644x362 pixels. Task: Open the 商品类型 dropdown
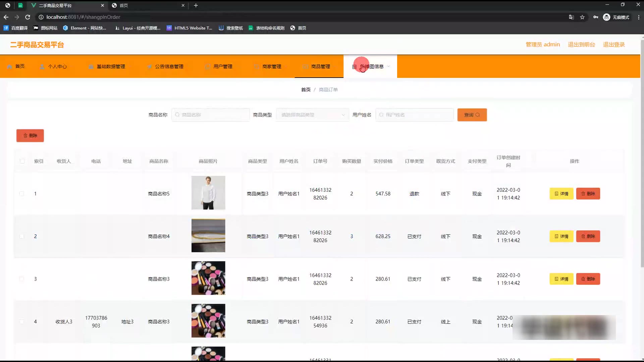pos(312,115)
